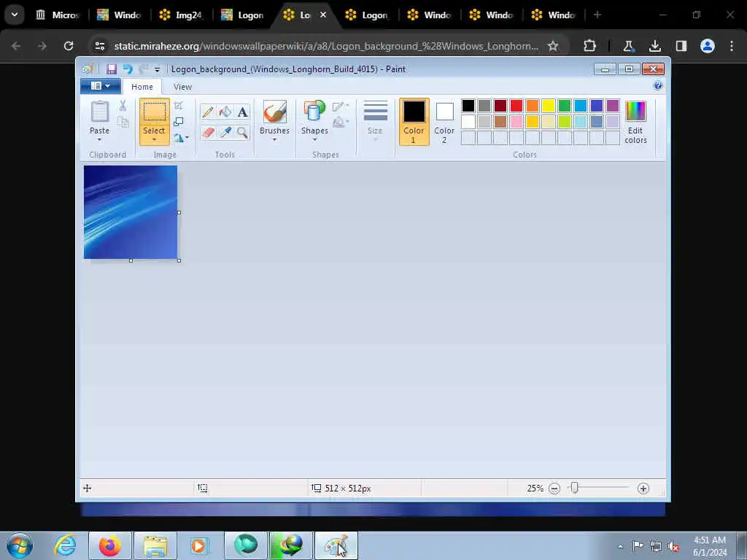The image size is (747, 560).
Task: Click the Resize icon in Image group
Action: 179,122
